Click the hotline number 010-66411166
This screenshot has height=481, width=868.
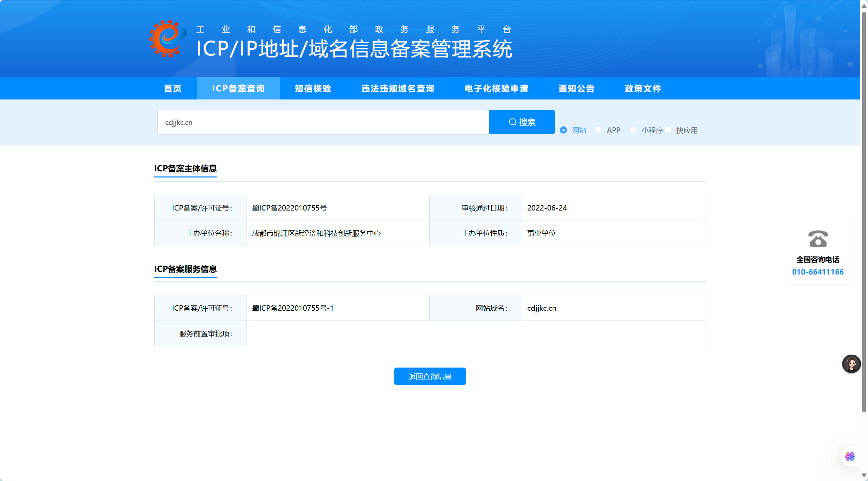[818, 272]
